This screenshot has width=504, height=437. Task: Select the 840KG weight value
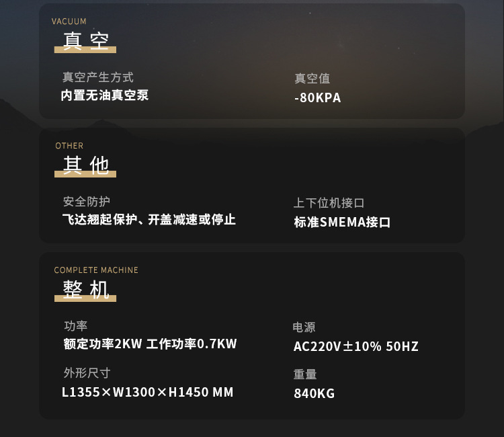314,393
